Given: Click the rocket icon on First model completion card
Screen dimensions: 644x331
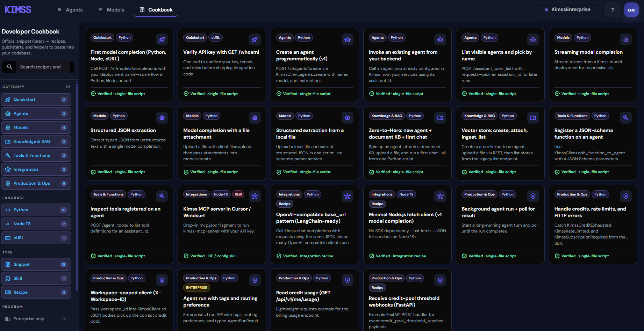Looking at the screenshot, I should click(162, 40).
